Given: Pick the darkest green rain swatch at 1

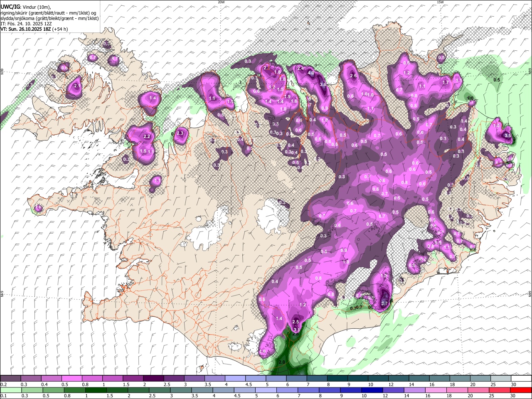Looking at the screenshot, I should (x=96, y=390).
